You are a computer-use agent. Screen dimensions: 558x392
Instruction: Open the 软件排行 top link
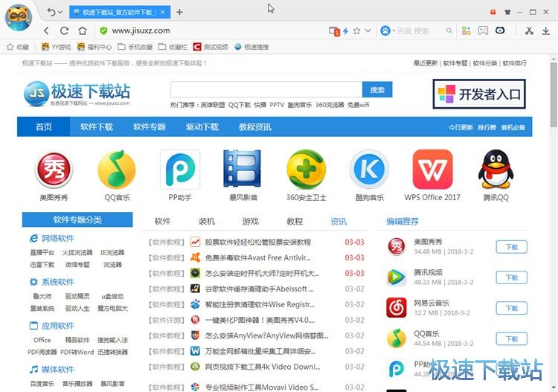515,63
